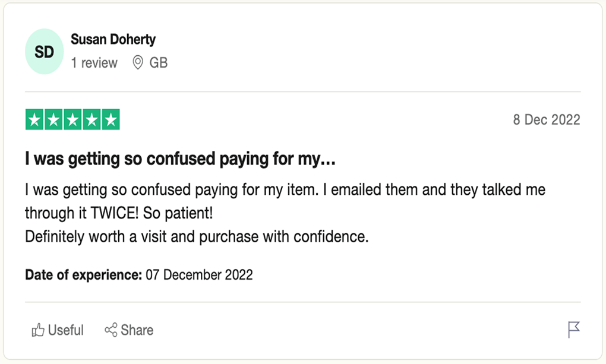Flag this review with the flag icon
This screenshot has width=606, height=364.
point(574,330)
